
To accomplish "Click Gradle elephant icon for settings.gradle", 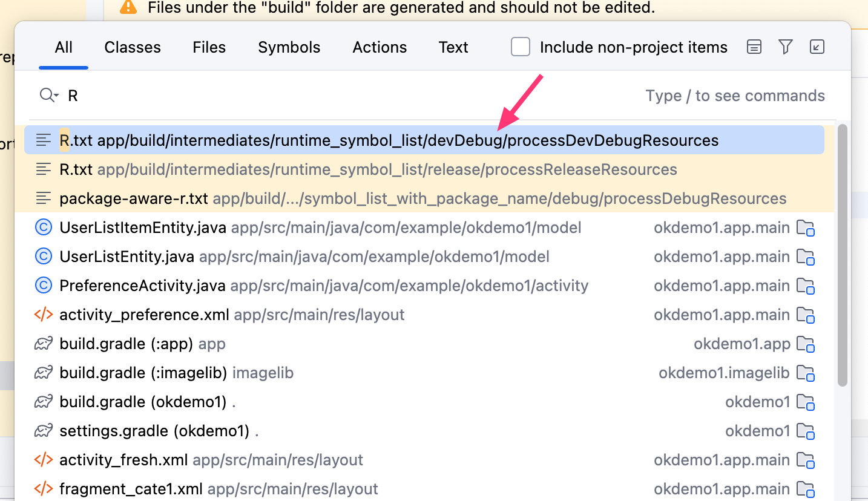I will coord(44,431).
